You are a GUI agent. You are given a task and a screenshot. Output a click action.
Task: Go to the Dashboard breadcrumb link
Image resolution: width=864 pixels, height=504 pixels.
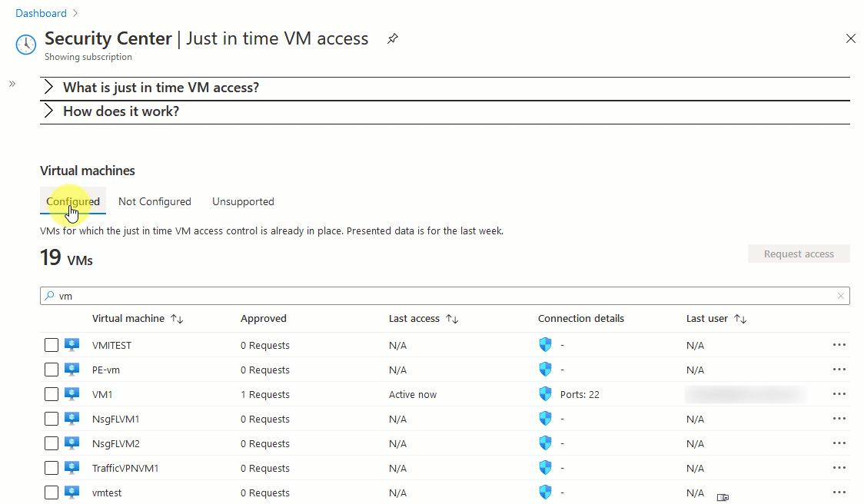41,13
